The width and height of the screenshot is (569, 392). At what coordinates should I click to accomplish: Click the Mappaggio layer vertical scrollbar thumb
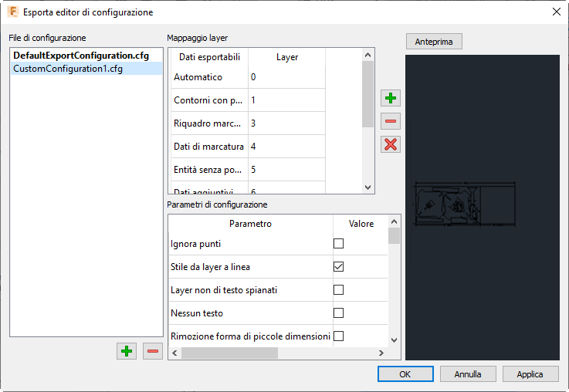point(367,94)
